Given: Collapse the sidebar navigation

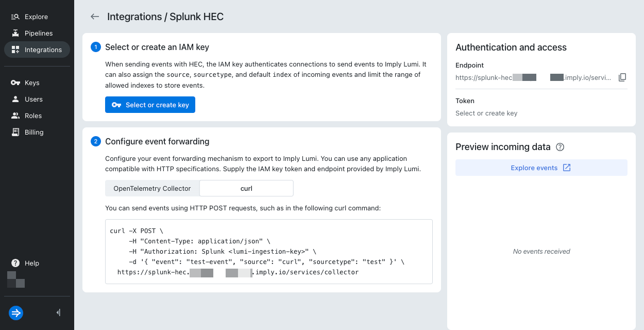Looking at the screenshot, I should (58, 312).
